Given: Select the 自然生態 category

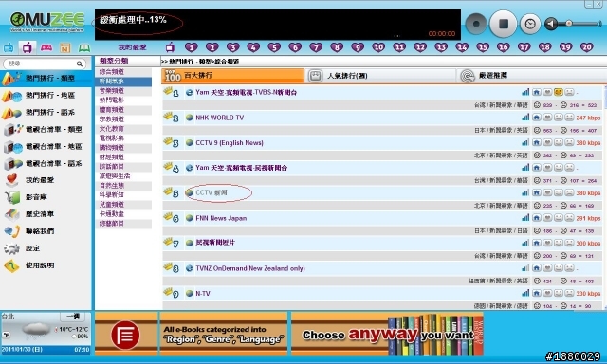Looking at the screenshot, I should (123, 186).
